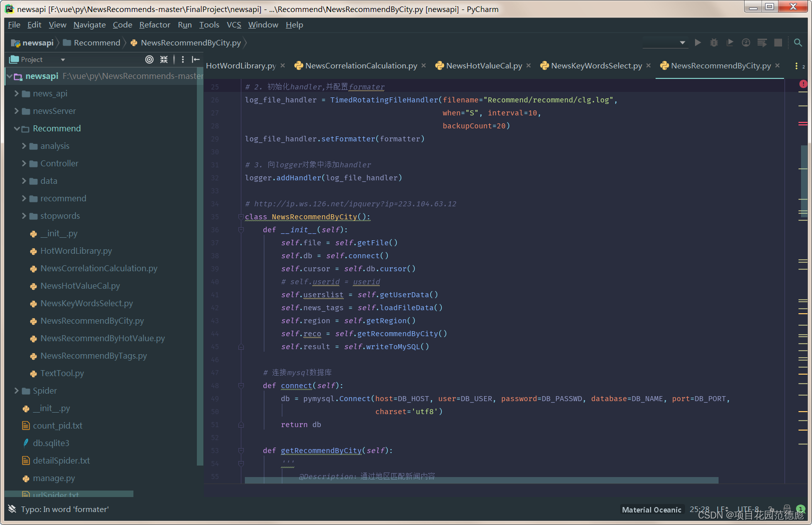Switch to the HotWordLibrary.py tab

(x=241, y=65)
